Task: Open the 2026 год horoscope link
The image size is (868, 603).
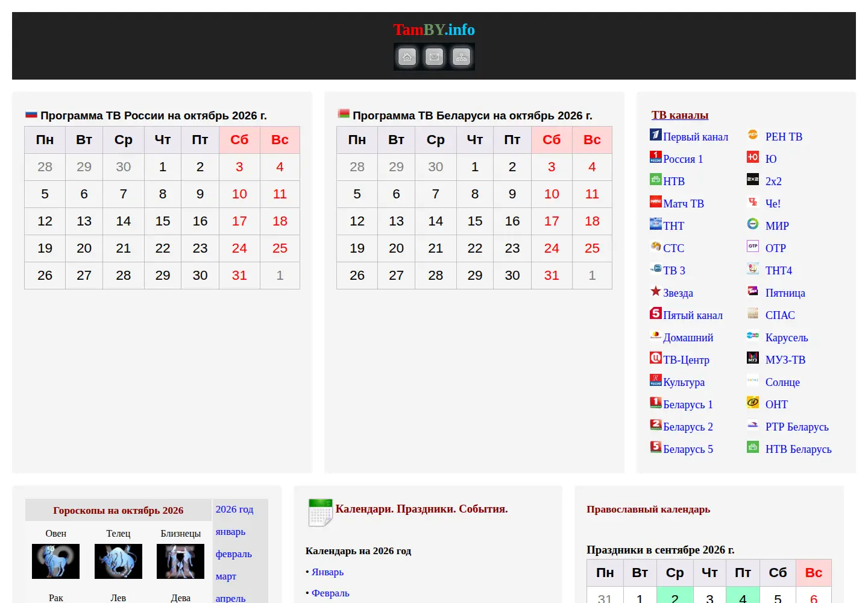Action: click(234, 510)
